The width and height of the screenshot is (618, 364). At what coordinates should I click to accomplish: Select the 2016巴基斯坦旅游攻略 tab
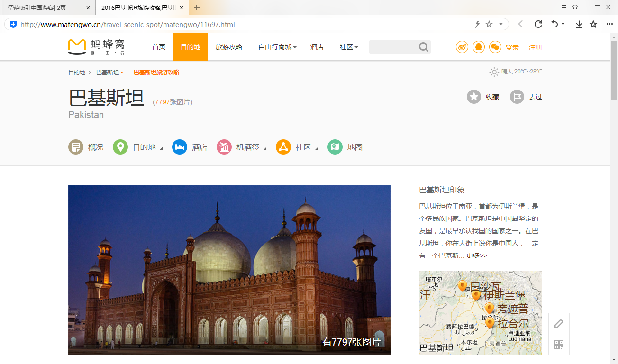142,8
